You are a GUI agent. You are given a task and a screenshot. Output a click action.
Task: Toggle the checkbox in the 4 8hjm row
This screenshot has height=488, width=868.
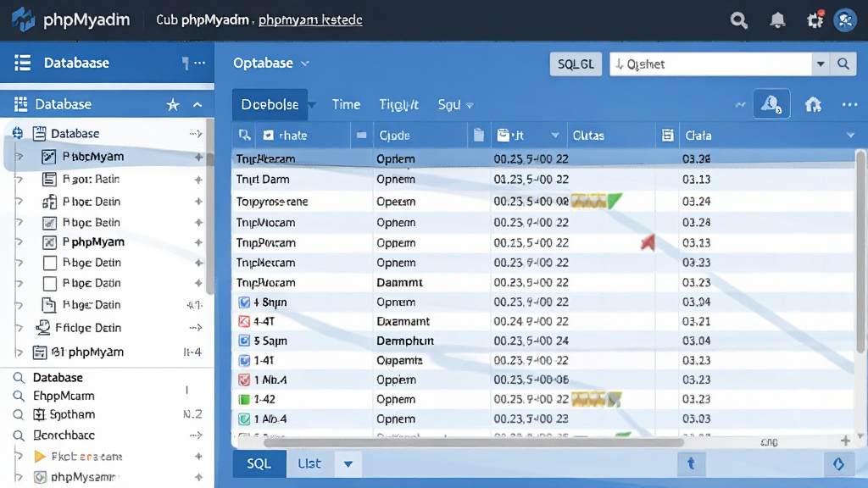click(244, 302)
